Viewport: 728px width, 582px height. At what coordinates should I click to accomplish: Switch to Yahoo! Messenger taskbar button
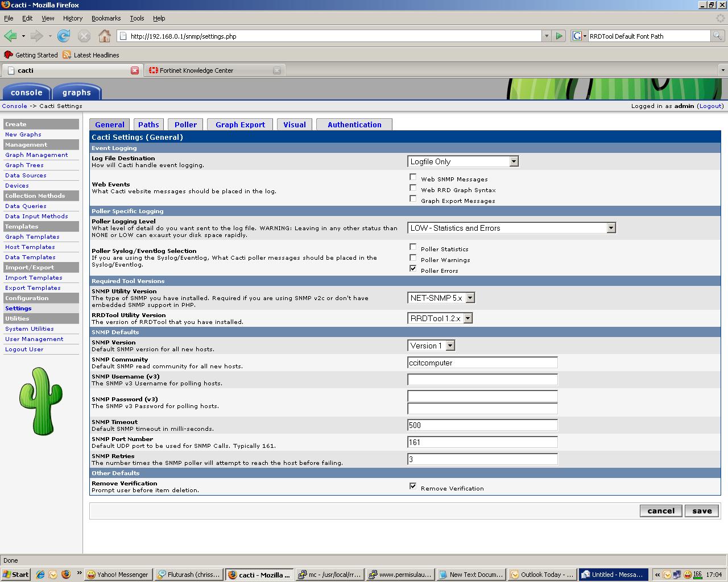tap(117, 575)
